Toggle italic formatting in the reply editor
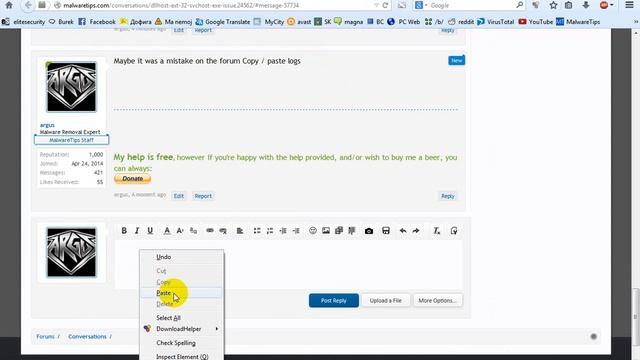640x360 pixels. point(137,231)
